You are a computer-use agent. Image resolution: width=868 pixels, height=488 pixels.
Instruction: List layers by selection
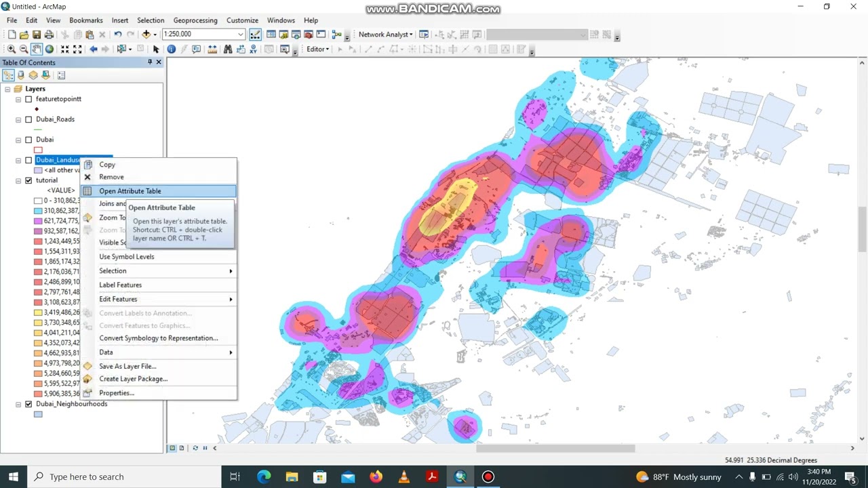point(45,75)
